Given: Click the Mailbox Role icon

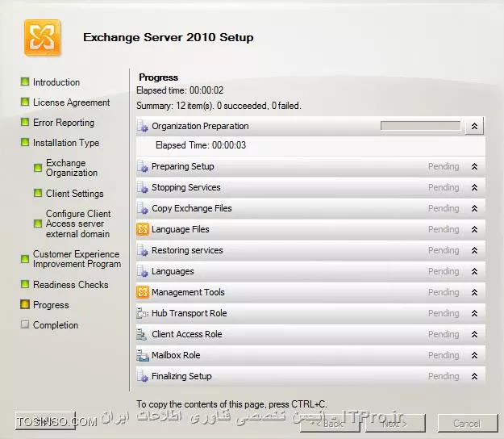Looking at the screenshot, I should pos(143,355).
